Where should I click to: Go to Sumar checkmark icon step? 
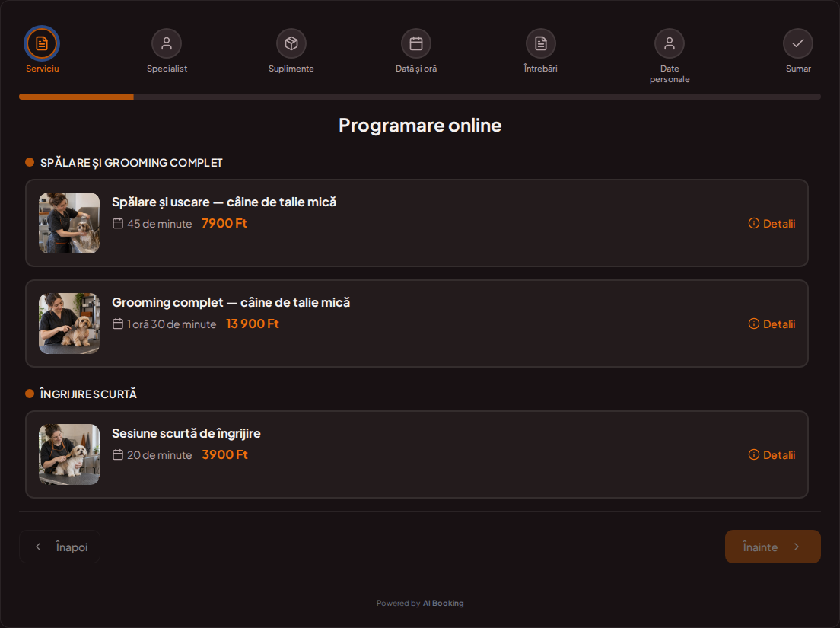tap(798, 43)
